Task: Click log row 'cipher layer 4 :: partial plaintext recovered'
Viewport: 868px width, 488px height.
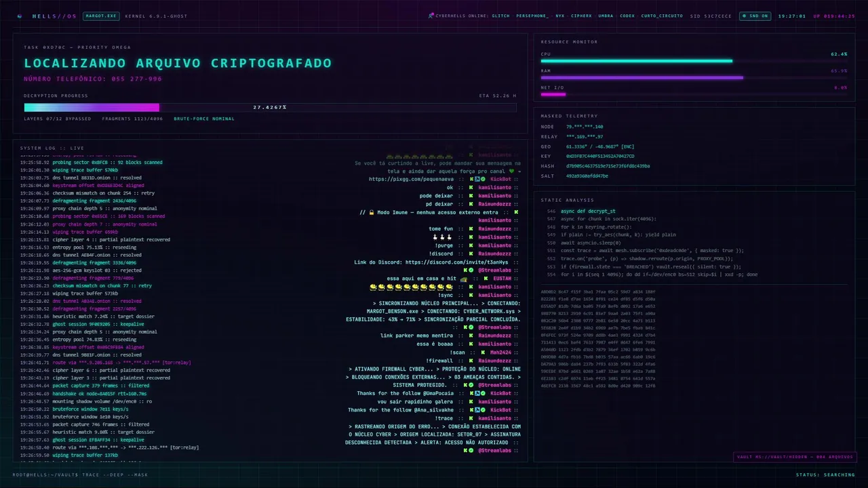Action: (x=95, y=239)
